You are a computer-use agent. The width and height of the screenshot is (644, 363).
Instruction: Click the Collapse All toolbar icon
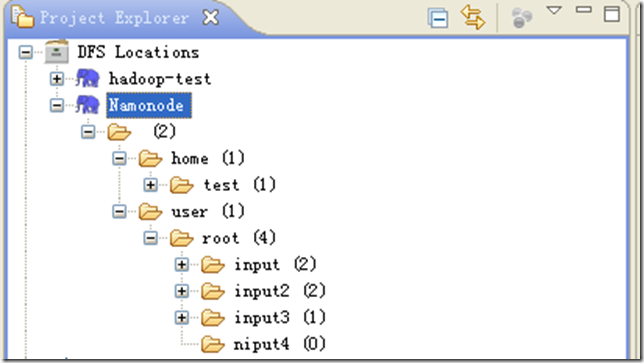point(438,18)
